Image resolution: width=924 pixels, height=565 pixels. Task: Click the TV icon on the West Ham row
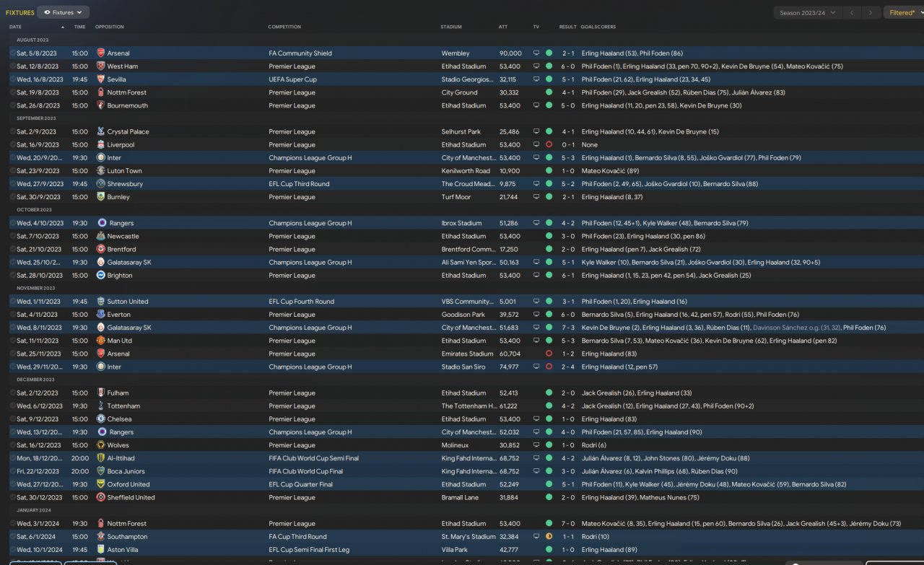(536, 66)
